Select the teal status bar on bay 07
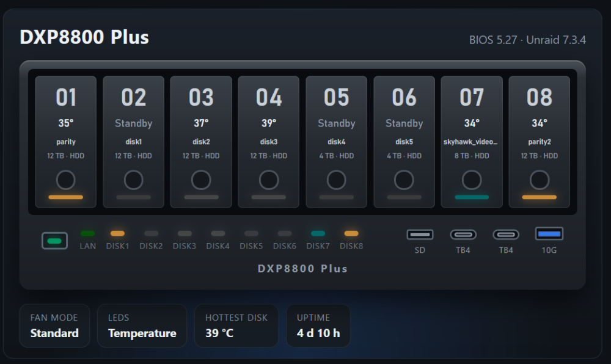This screenshot has width=611, height=364. point(472,197)
